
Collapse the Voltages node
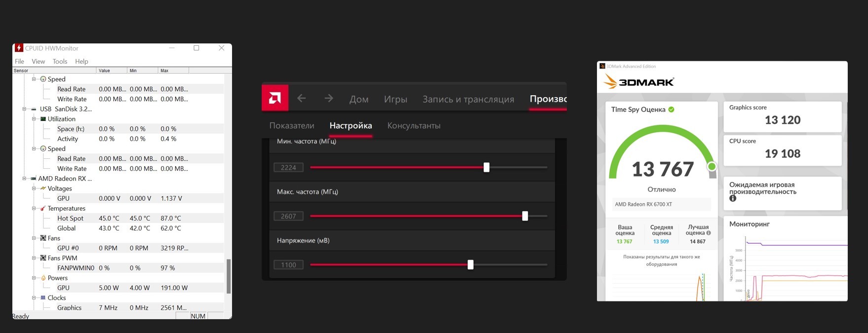[x=34, y=188]
